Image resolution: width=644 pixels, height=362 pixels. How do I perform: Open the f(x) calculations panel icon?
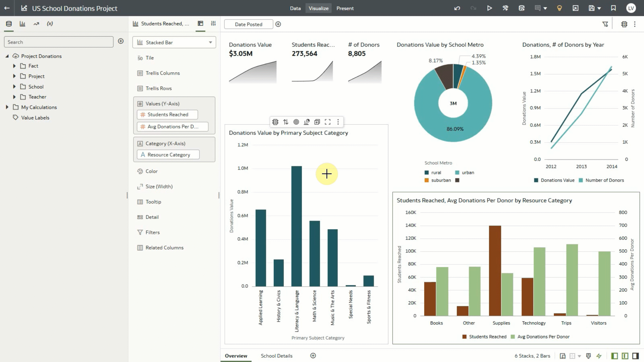pos(50,24)
